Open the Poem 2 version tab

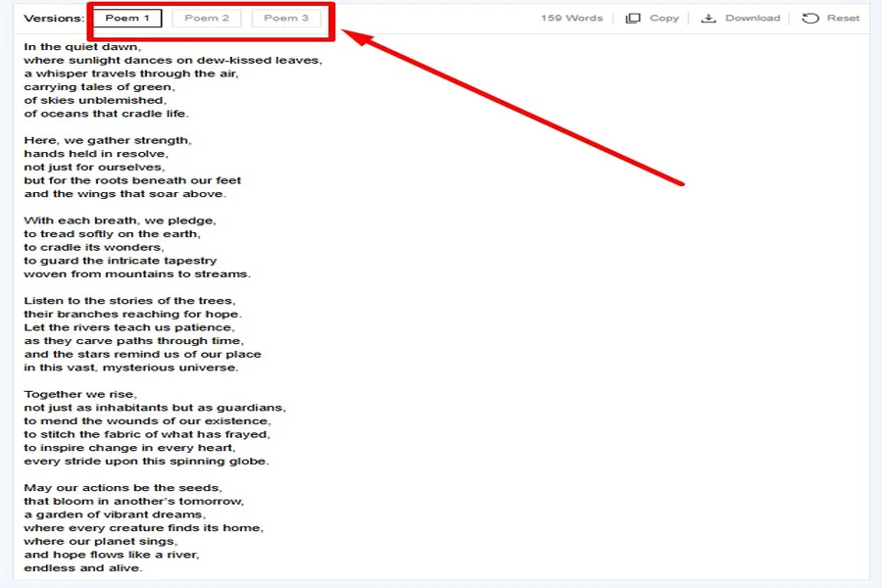point(207,19)
